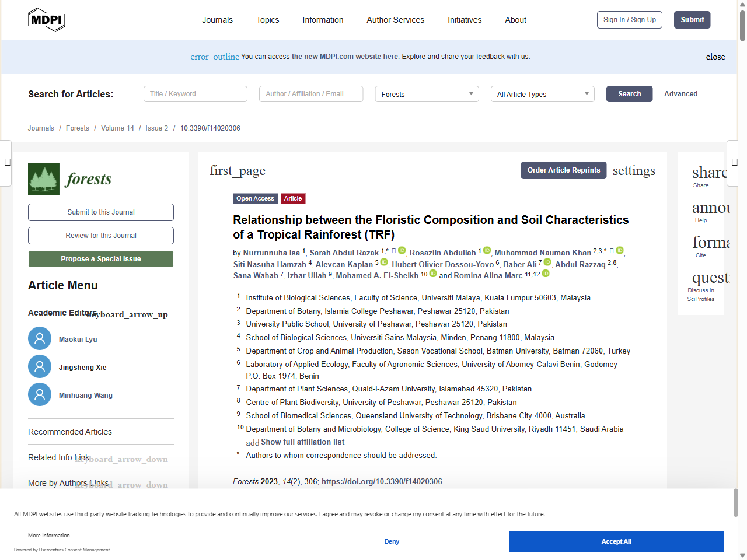Close the new website notification banner
Screen dimensions: 747x560
715,57
